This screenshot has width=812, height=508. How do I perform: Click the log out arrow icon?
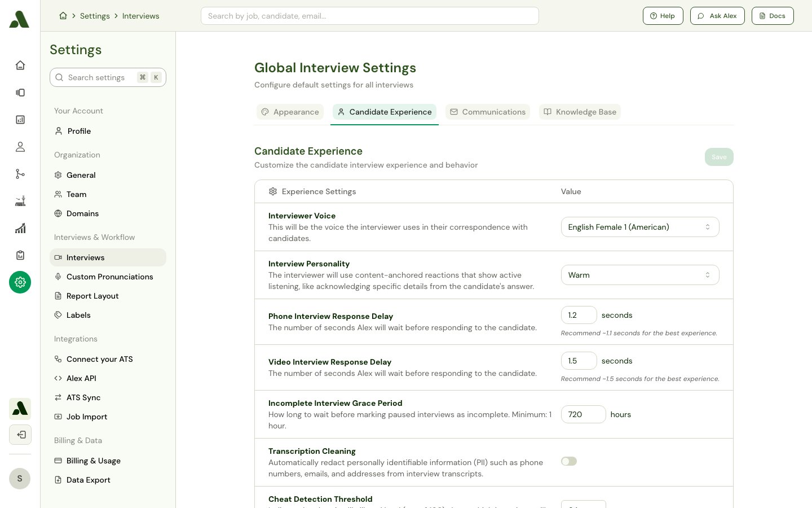(20, 435)
